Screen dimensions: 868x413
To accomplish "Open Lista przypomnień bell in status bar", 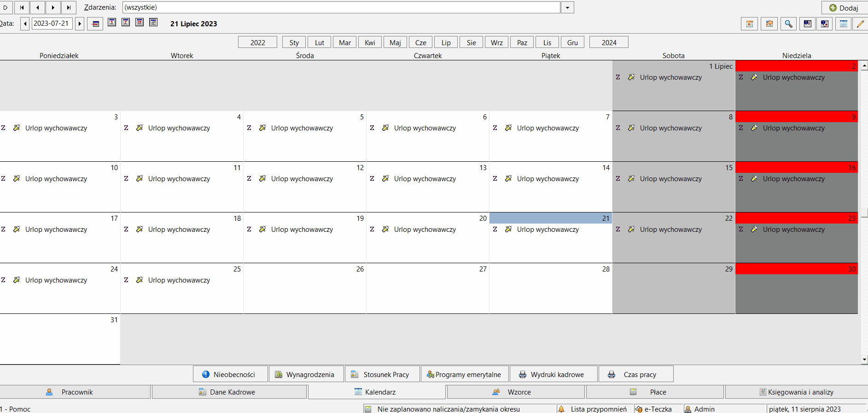I will [561, 409].
